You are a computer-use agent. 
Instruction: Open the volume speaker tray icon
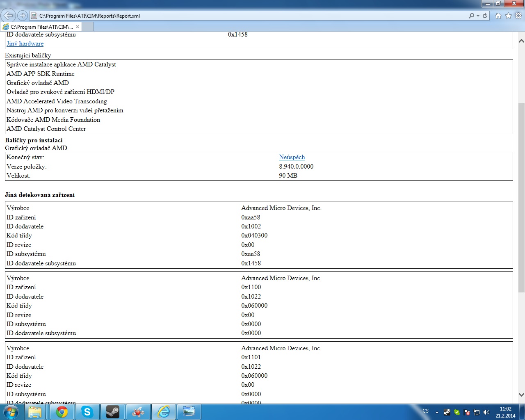tap(486, 412)
